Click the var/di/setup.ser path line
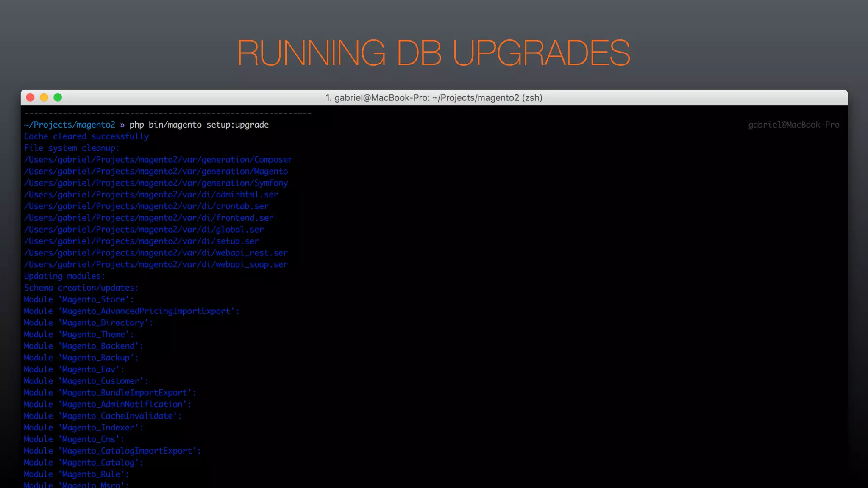 pyautogui.click(x=142, y=241)
